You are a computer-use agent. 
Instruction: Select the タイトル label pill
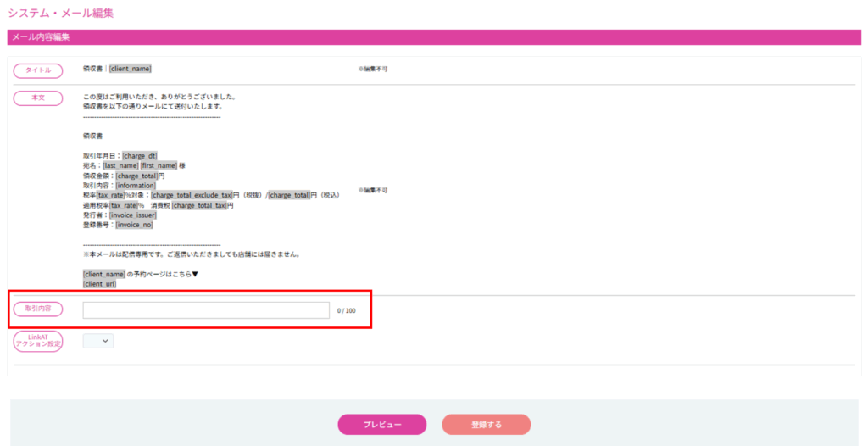(x=38, y=70)
